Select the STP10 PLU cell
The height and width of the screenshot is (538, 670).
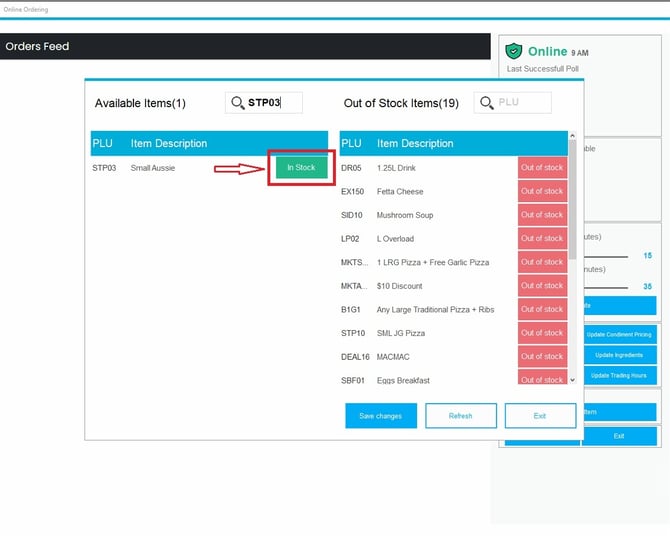pyautogui.click(x=353, y=333)
